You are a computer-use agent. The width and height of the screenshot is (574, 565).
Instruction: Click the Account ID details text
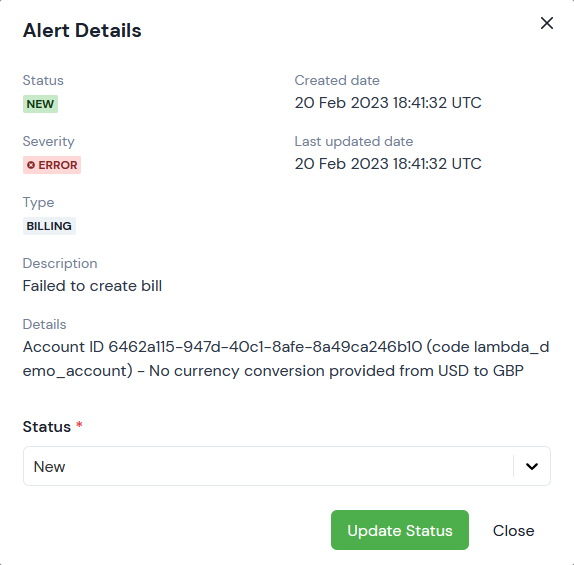pos(286,359)
